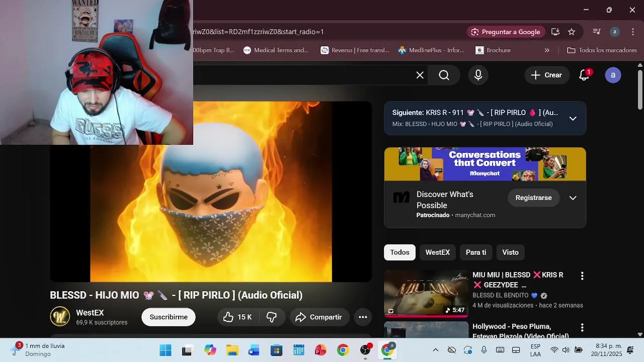Open the MIU MIU BLESSD video title
The image size is (644, 362).
(x=518, y=280)
